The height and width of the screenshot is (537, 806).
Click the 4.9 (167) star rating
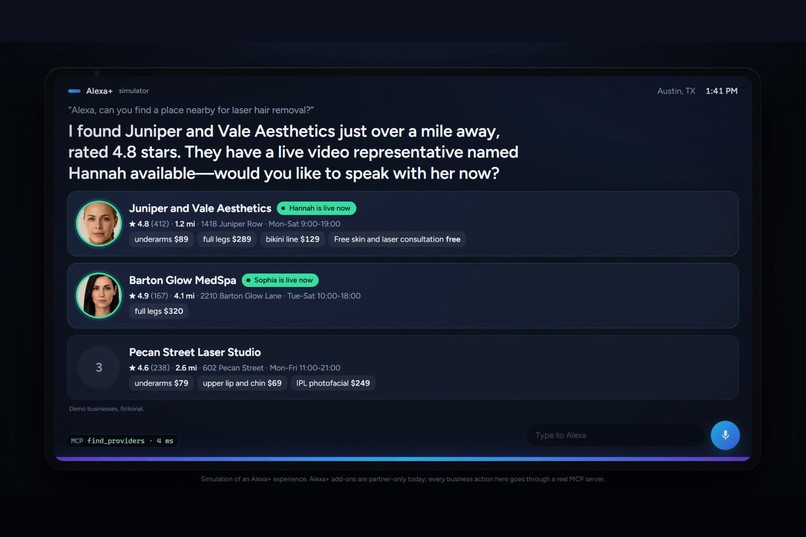click(149, 295)
